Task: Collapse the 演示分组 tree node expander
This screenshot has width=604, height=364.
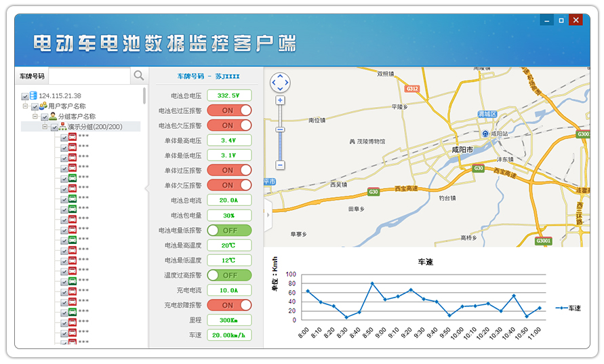Action: (x=45, y=127)
